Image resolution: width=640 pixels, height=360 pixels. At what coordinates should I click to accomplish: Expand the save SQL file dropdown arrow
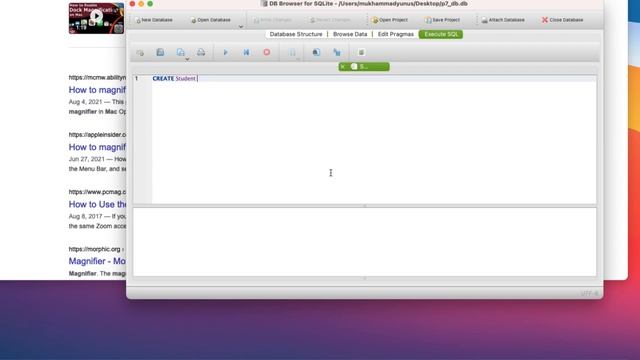[187, 59]
